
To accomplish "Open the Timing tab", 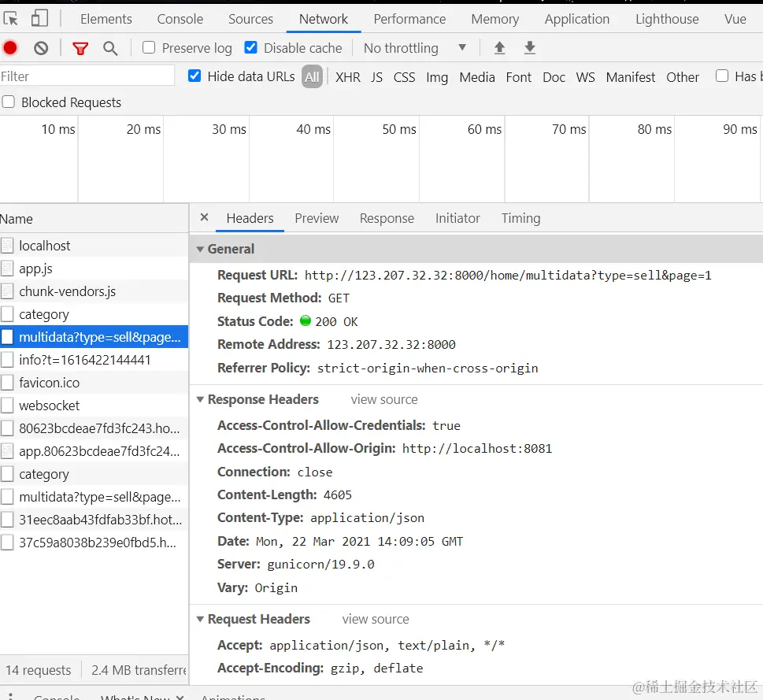I will click(521, 218).
